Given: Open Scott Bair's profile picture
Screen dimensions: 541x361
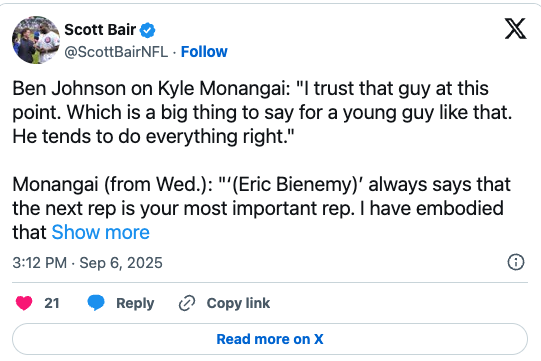Looking at the screenshot, I should click(x=36, y=40).
